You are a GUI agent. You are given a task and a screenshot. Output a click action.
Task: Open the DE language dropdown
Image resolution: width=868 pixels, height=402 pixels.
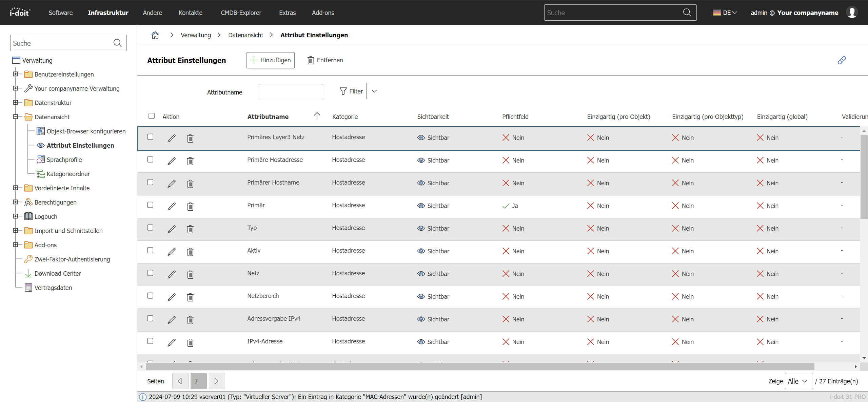(x=725, y=13)
